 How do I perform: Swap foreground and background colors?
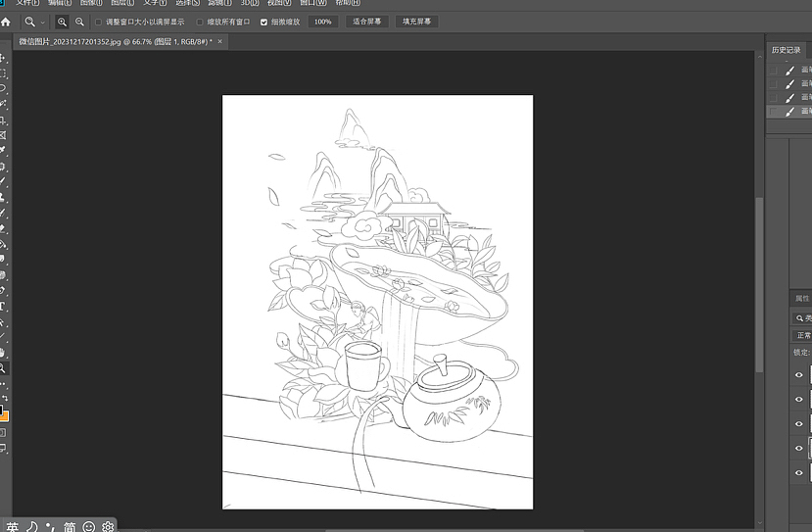pyautogui.click(x=5, y=398)
